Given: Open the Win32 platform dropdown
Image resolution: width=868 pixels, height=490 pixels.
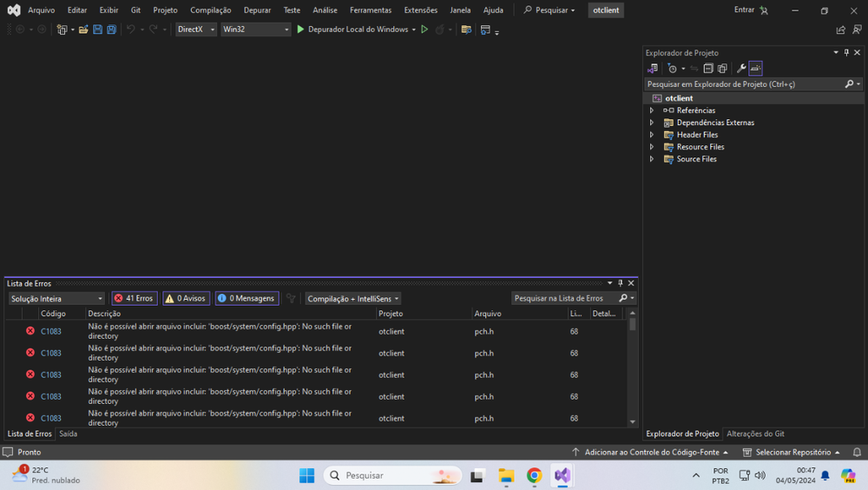Looking at the screenshot, I should (255, 30).
